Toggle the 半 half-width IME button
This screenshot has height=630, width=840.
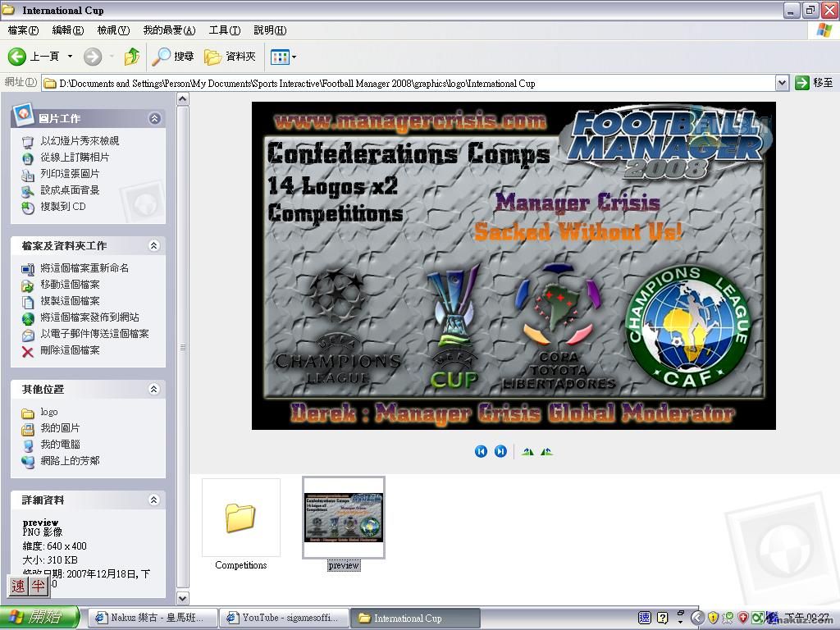click(38, 586)
